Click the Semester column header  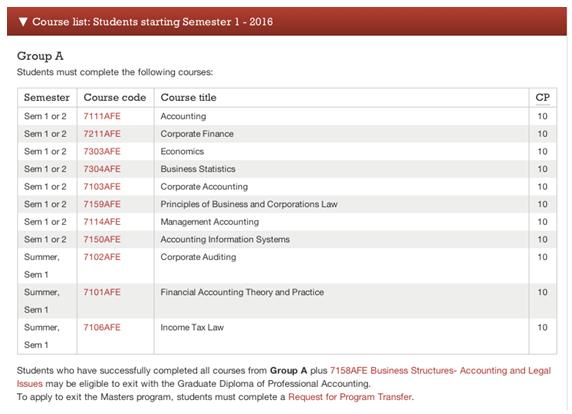[x=47, y=97]
